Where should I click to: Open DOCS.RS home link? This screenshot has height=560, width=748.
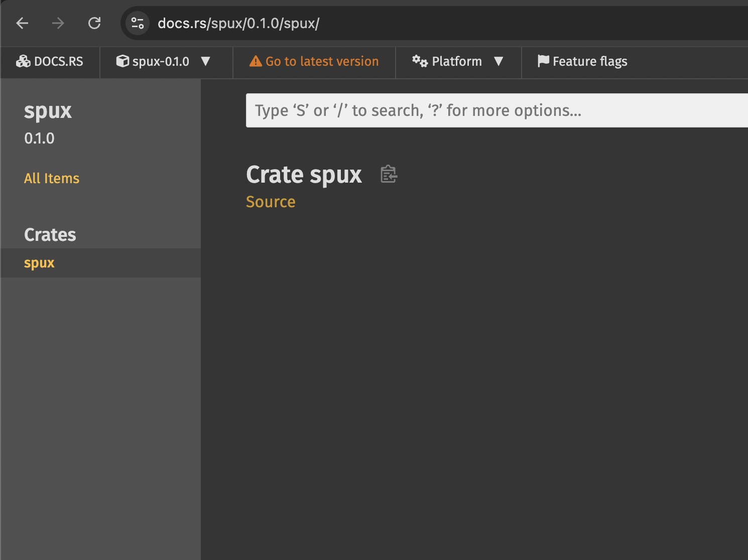pyautogui.click(x=50, y=62)
